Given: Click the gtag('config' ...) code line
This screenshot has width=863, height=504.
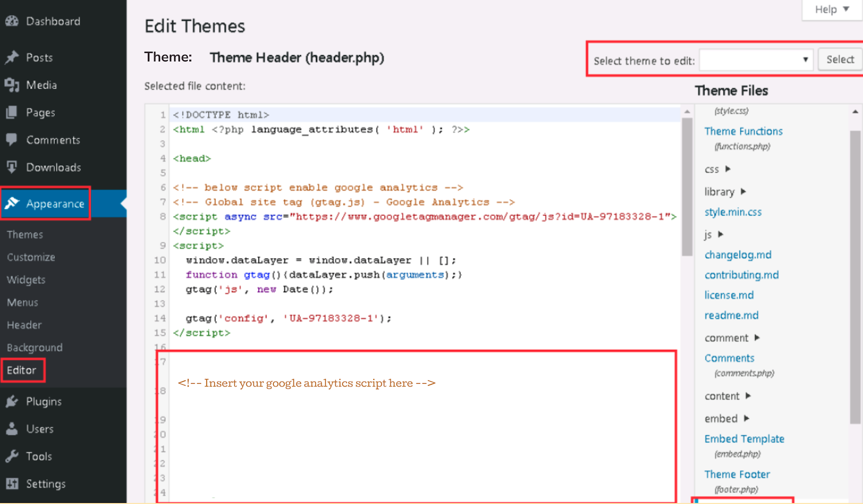Looking at the screenshot, I should click(289, 319).
